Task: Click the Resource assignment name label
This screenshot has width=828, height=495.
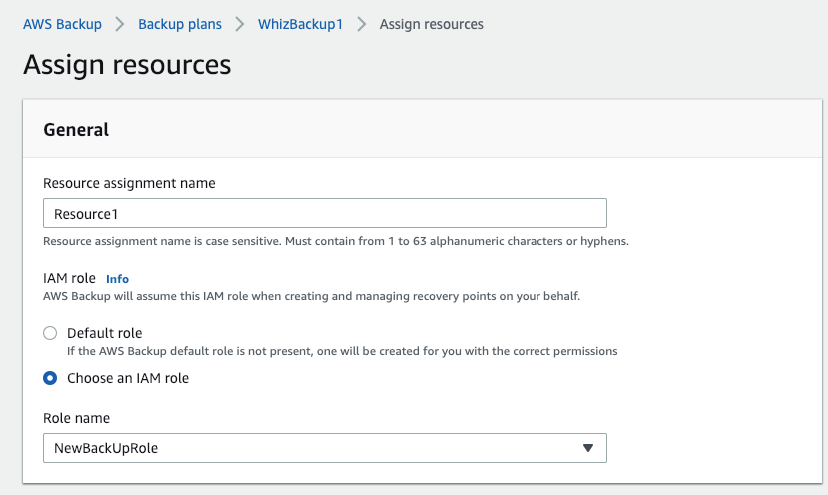Action: coord(129,183)
